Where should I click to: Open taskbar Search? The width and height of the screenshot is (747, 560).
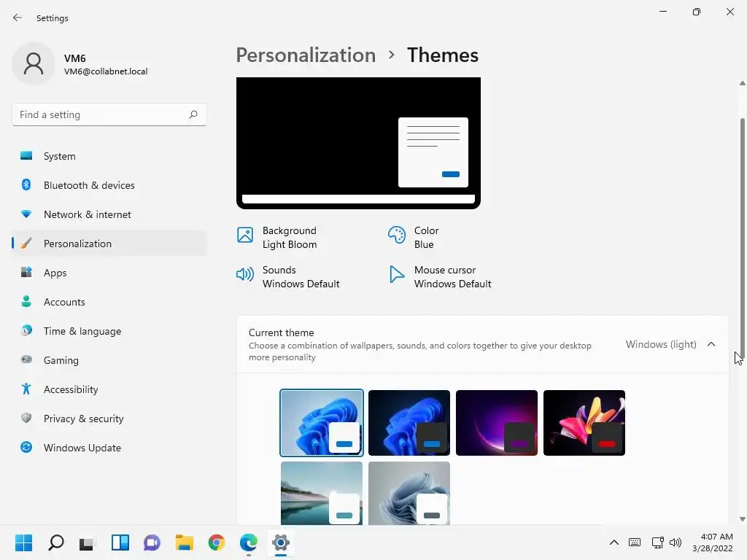point(56,542)
